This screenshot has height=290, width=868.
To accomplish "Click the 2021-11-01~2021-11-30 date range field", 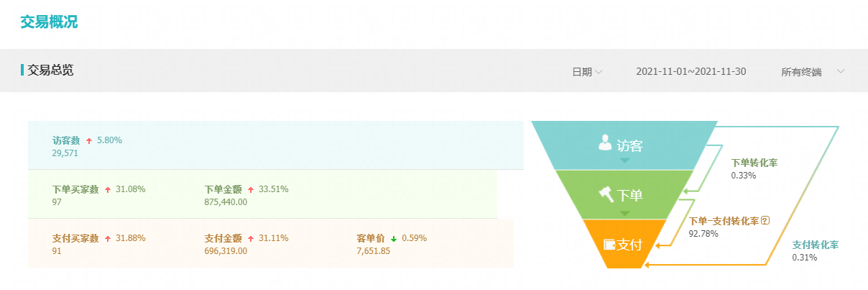I will 691,71.
